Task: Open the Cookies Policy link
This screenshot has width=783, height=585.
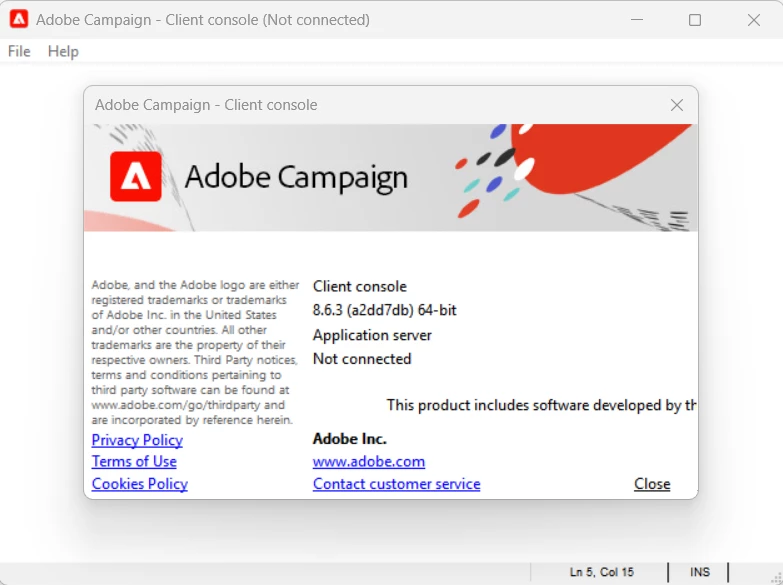Action: [x=139, y=484]
